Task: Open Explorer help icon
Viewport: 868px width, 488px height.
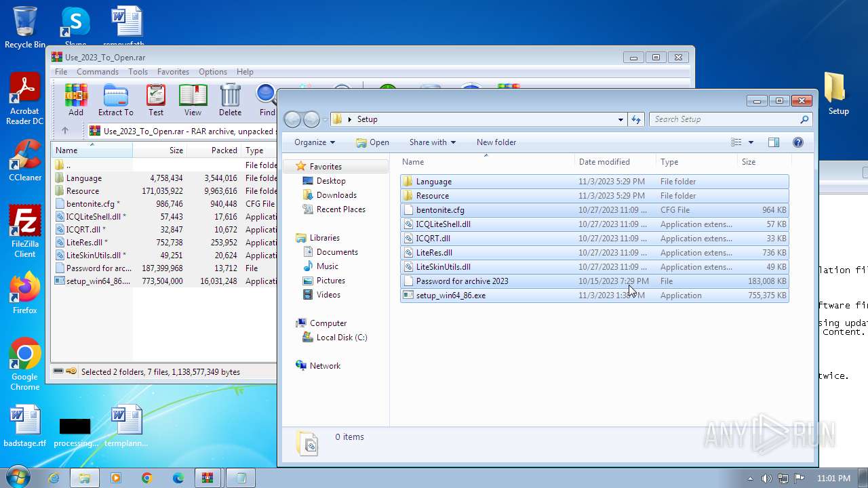Action: pyautogui.click(x=798, y=142)
